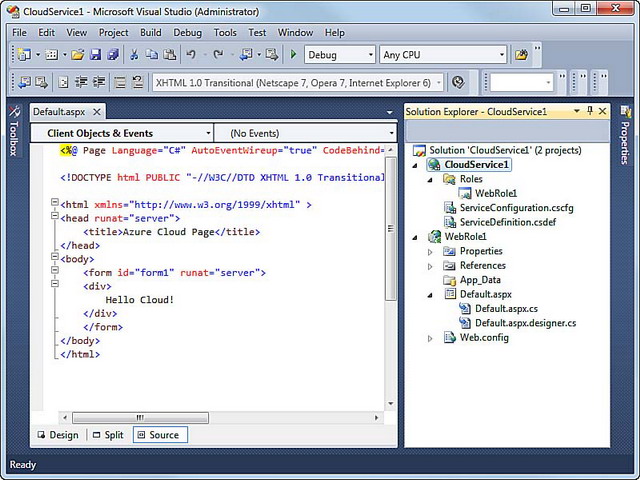The height and width of the screenshot is (480, 640).
Task: Open the (No Events) dropdown
Action: click(391, 133)
